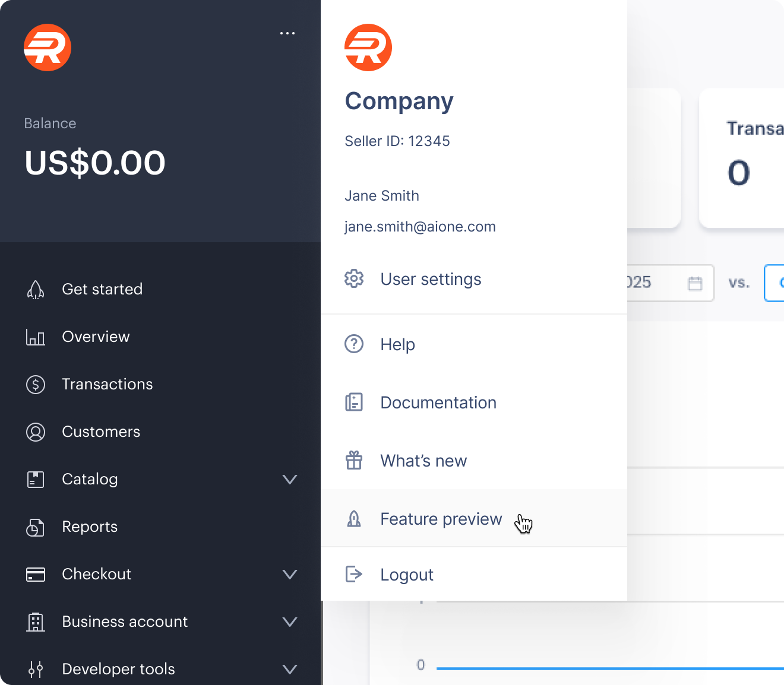Click the question mark Help icon
The height and width of the screenshot is (685, 784).
tap(354, 344)
